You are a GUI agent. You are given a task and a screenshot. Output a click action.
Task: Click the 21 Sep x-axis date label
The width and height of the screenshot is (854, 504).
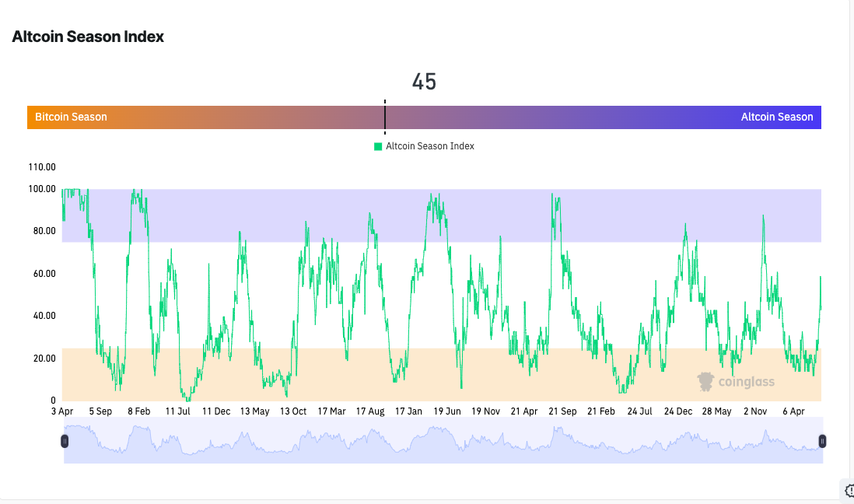562,411
